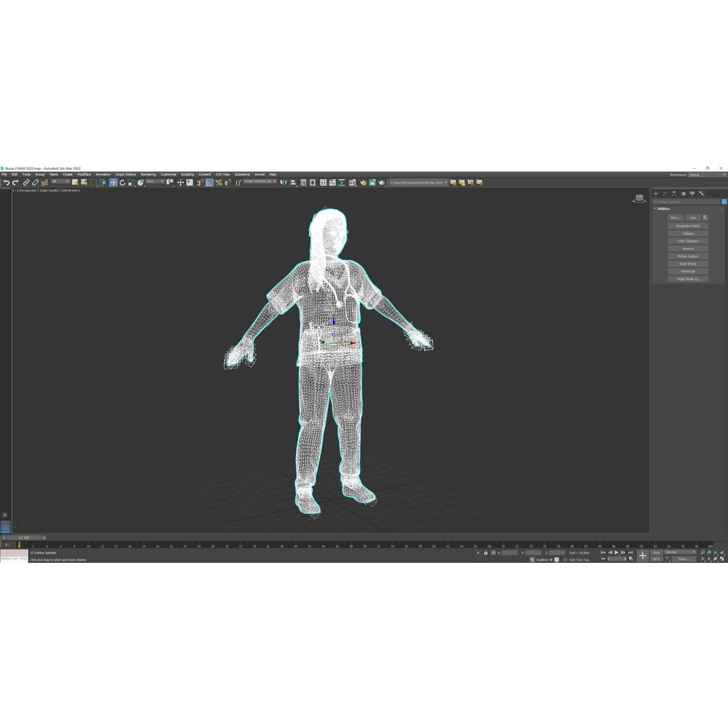The height and width of the screenshot is (728, 728).
Task: Open the Graph Editors menu
Action: point(126,175)
